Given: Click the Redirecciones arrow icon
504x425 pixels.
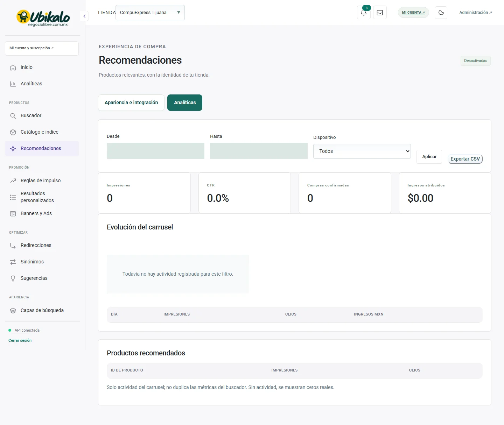Looking at the screenshot, I should point(13,246).
